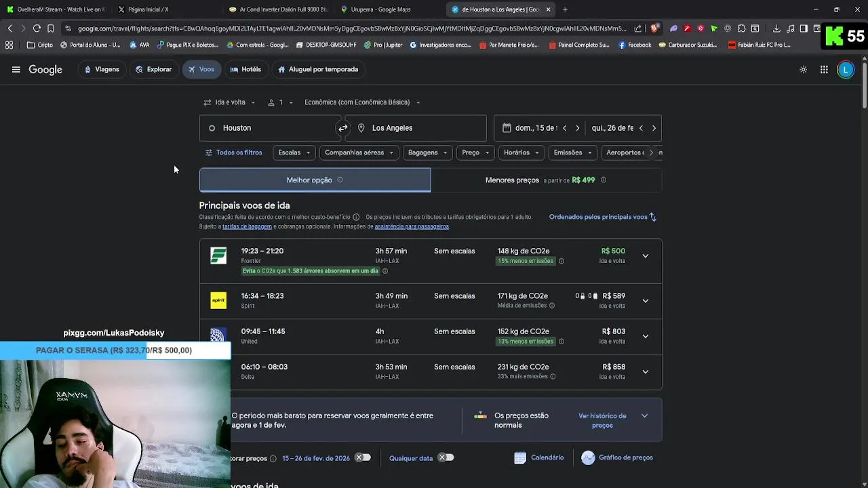The width and height of the screenshot is (868, 488).
Task: Open the Escalas filter dropdown
Action: [294, 152]
